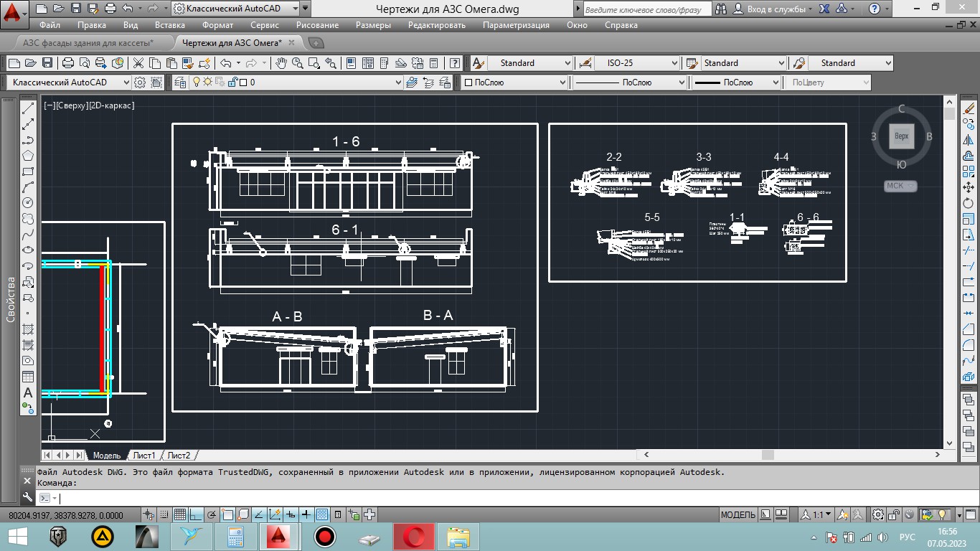Select the Polyline tool in Draw toolbar
Screen dimensions: 980x551
click(x=28, y=140)
